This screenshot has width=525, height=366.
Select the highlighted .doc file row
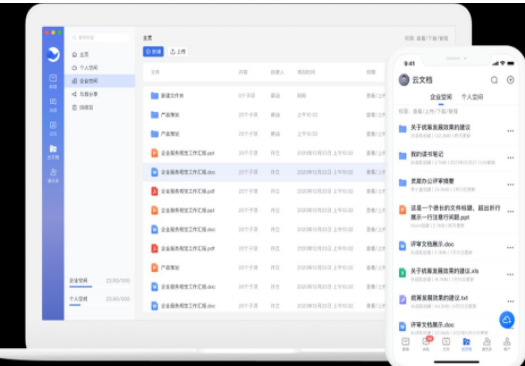tap(264, 172)
